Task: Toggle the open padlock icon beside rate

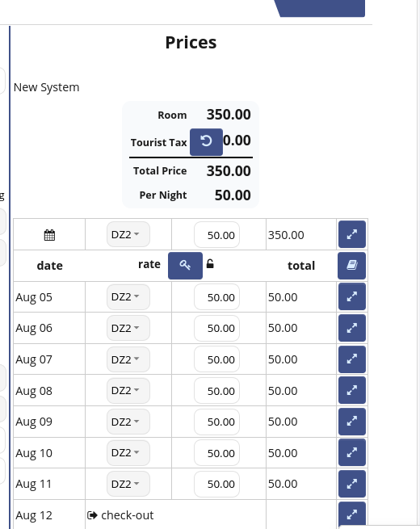Action: 210,263
